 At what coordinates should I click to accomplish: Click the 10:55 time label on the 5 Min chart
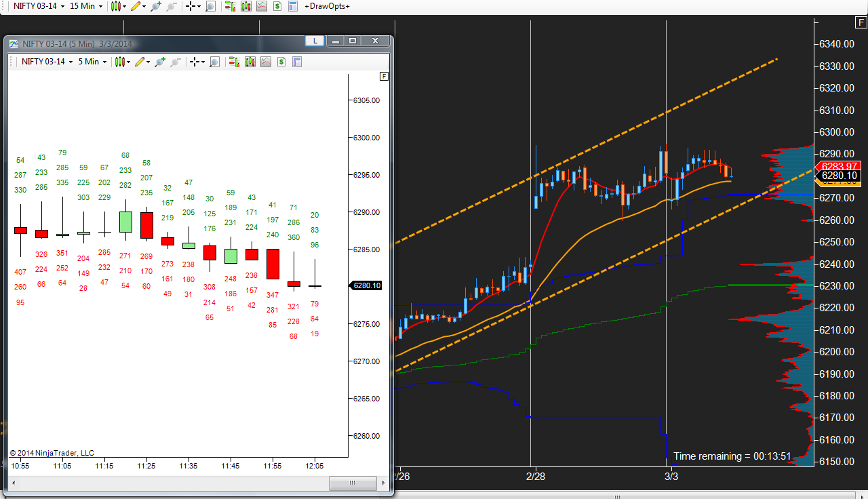20,466
